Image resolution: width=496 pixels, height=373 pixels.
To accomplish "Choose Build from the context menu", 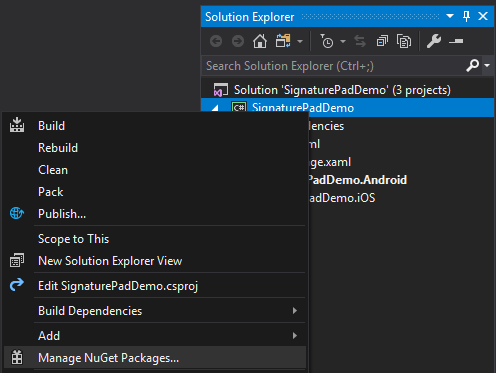I will tap(155, 126).
